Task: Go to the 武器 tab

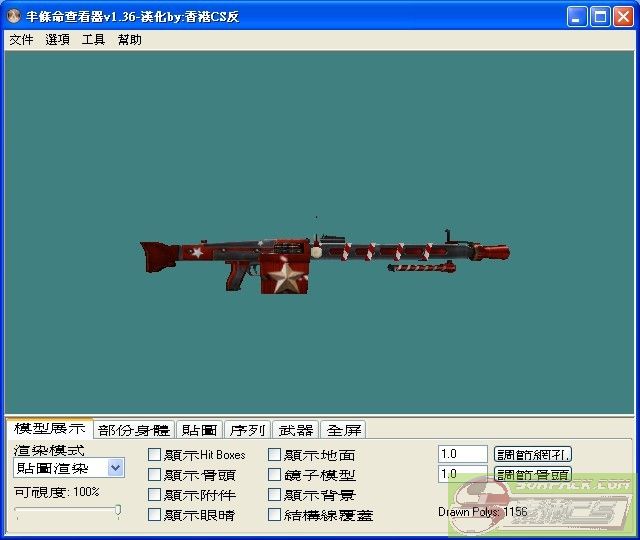Action: (x=295, y=430)
